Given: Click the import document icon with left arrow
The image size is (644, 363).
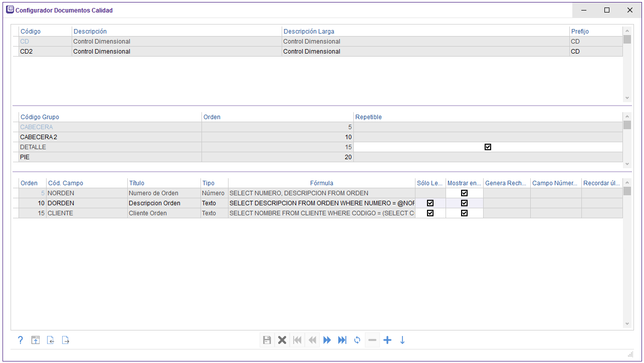Looking at the screenshot, I should [50, 340].
